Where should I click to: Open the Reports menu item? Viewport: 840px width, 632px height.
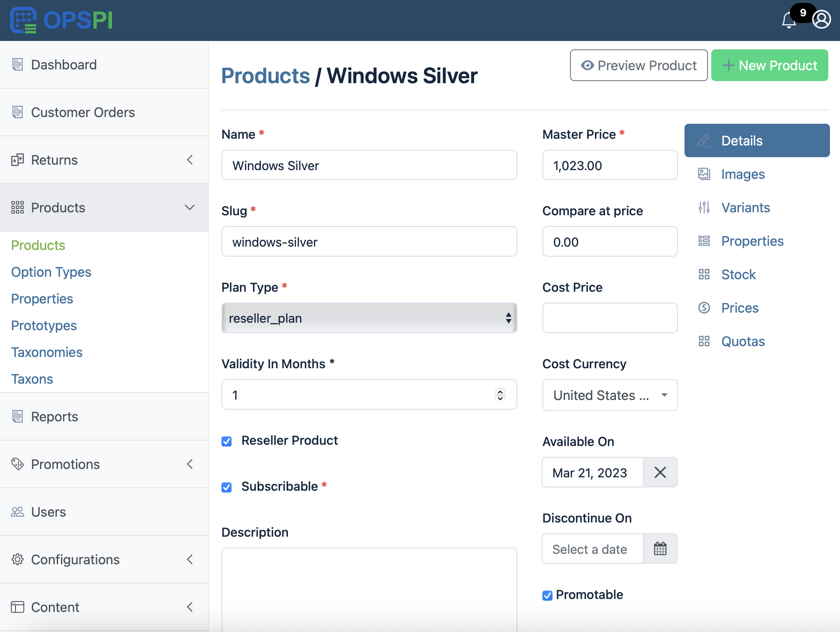(x=104, y=417)
